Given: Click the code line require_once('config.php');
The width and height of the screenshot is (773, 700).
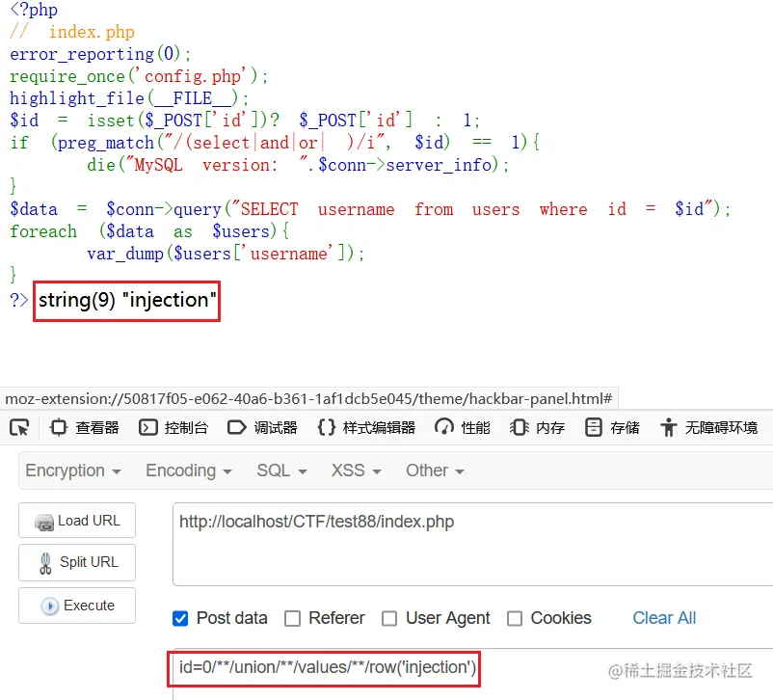Looking at the screenshot, I should click(x=139, y=76).
